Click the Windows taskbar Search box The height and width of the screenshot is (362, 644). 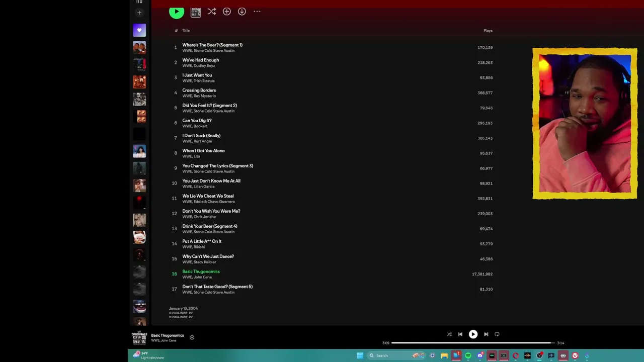[397, 355]
